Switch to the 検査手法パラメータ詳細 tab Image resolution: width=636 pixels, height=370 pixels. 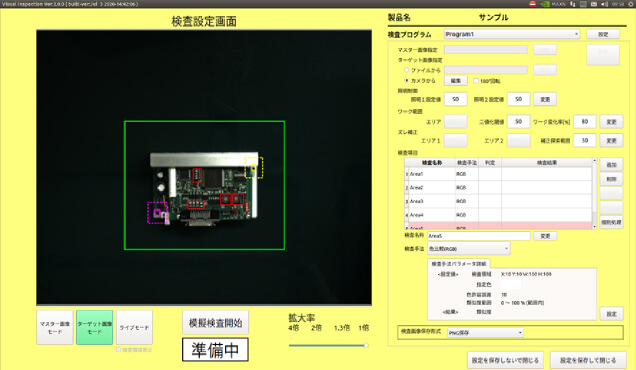(x=459, y=264)
